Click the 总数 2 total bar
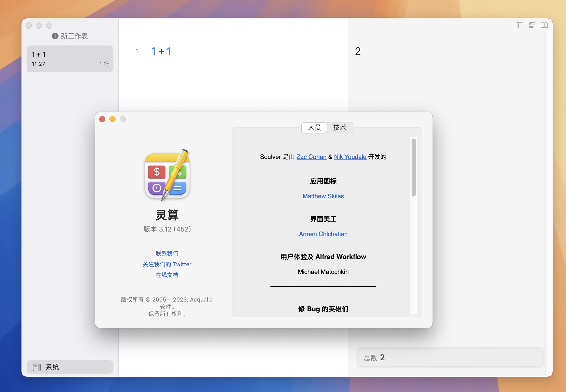566x392 pixels. [x=450, y=358]
